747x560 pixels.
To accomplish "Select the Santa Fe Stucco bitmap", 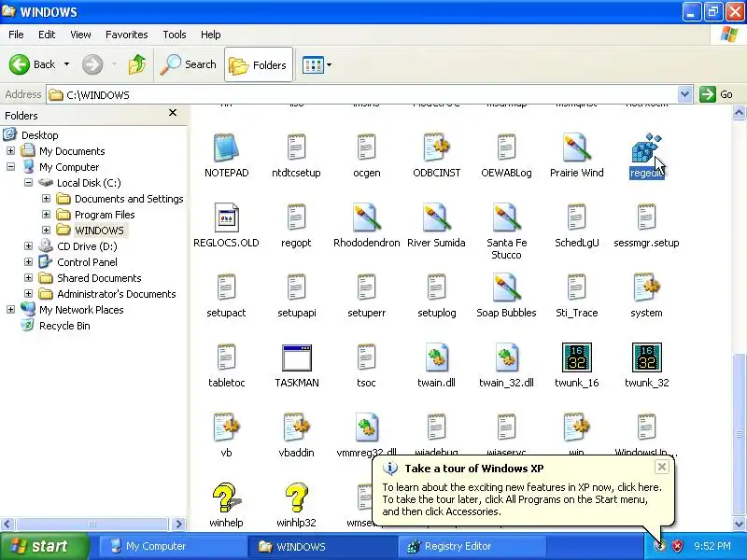I will pyautogui.click(x=506, y=217).
